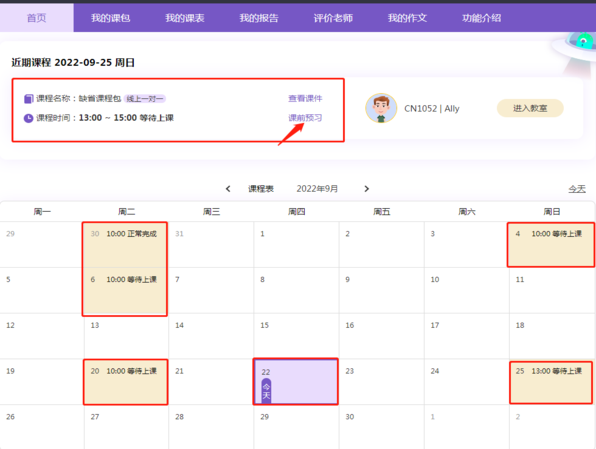Image resolution: width=596 pixels, height=449 pixels.
Task: Click the 查看课件 link
Action: tap(305, 98)
